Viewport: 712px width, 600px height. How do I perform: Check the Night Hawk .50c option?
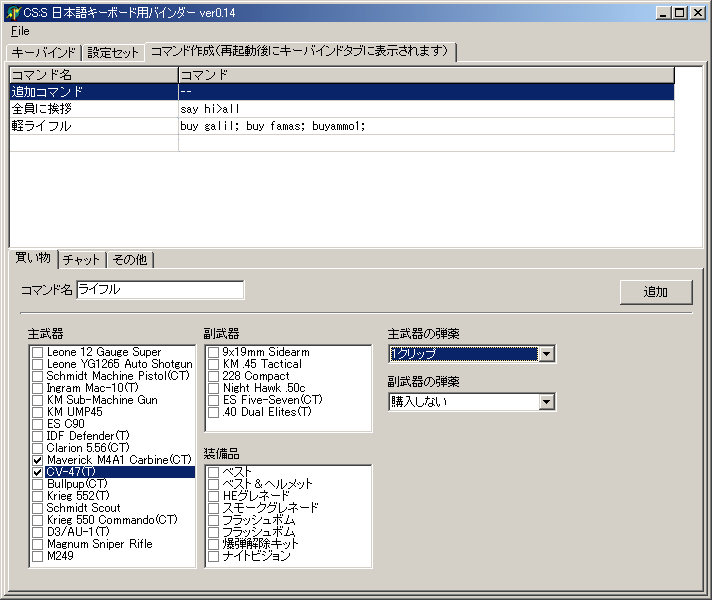coord(214,388)
